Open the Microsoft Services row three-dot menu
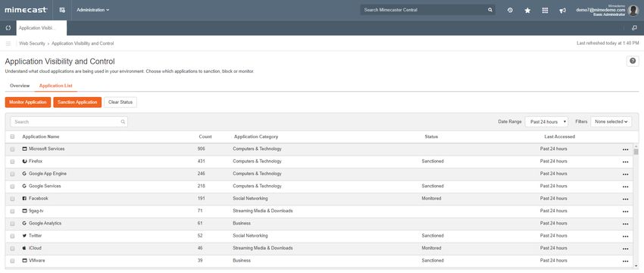 [625, 149]
